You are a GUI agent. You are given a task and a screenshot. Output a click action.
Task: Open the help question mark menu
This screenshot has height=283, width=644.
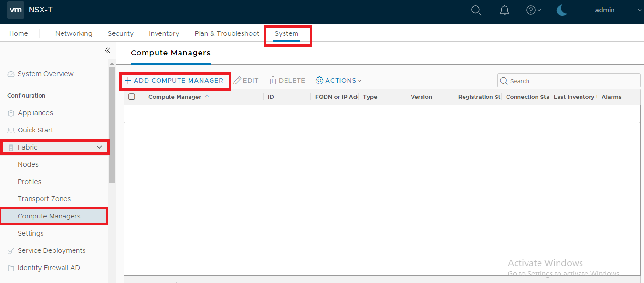pyautogui.click(x=533, y=10)
